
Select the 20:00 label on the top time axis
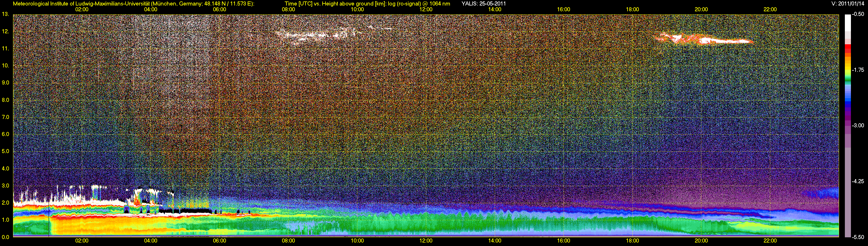point(701,10)
